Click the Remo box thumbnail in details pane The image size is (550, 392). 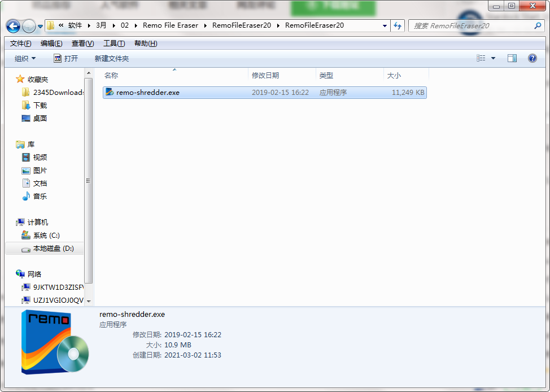pos(55,341)
